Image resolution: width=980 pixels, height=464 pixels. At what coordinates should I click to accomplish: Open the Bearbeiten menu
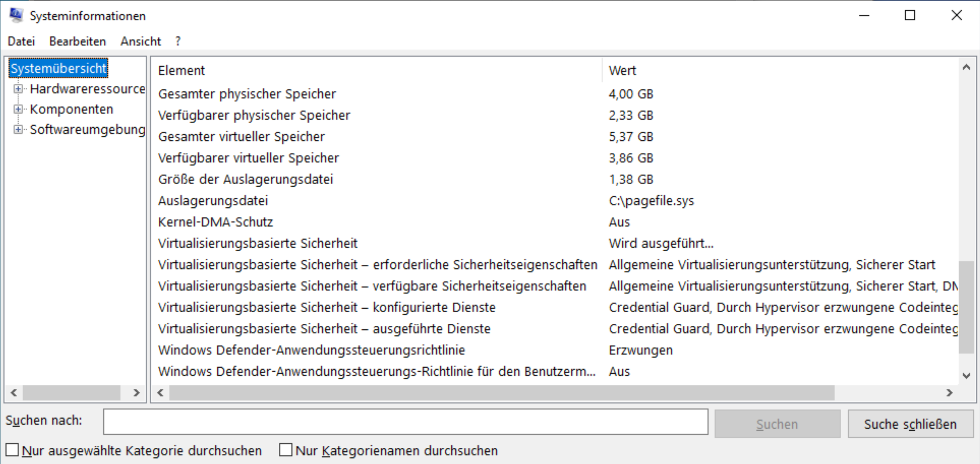(x=77, y=41)
